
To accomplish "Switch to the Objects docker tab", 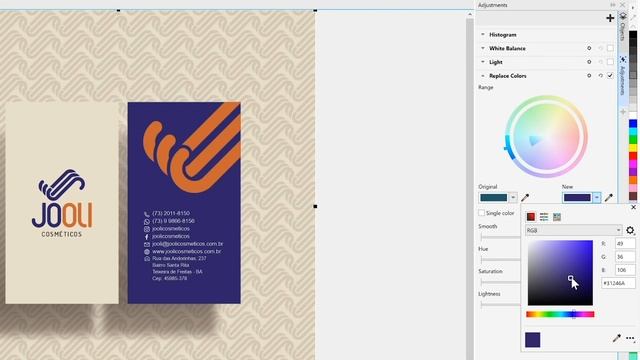I will click(x=623, y=27).
